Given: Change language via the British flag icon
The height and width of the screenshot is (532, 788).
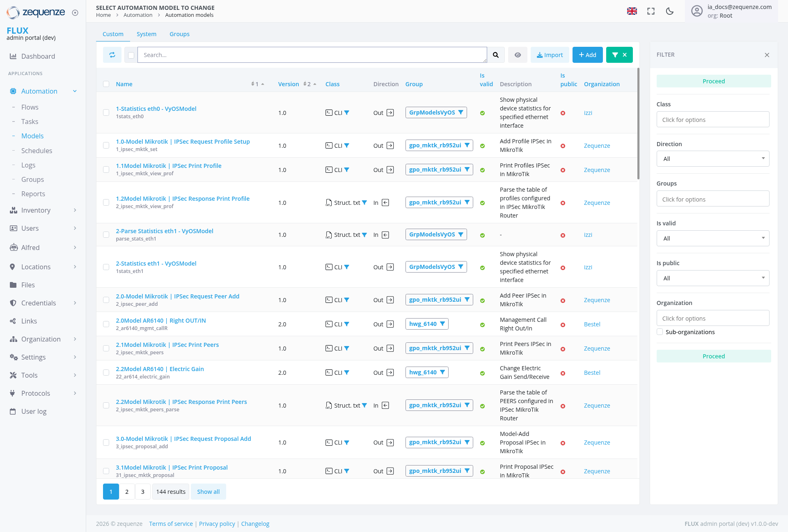Looking at the screenshot, I should [x=632, y=11].
